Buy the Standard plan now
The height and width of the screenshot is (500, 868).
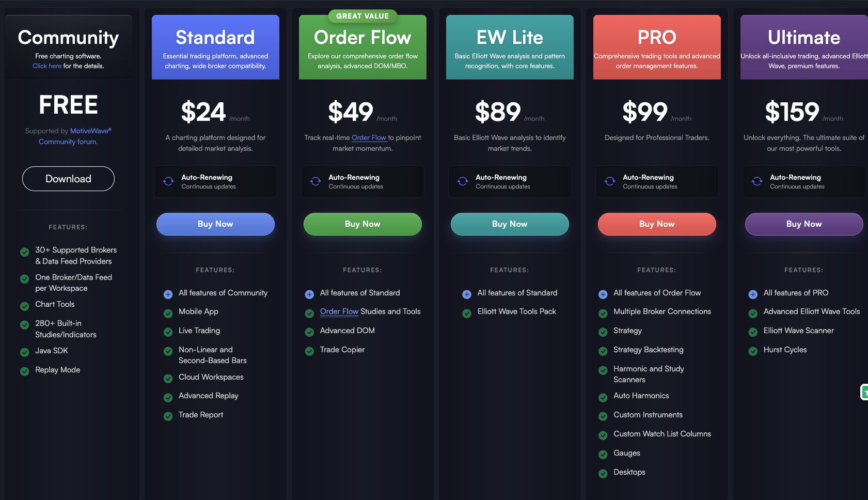215,224
